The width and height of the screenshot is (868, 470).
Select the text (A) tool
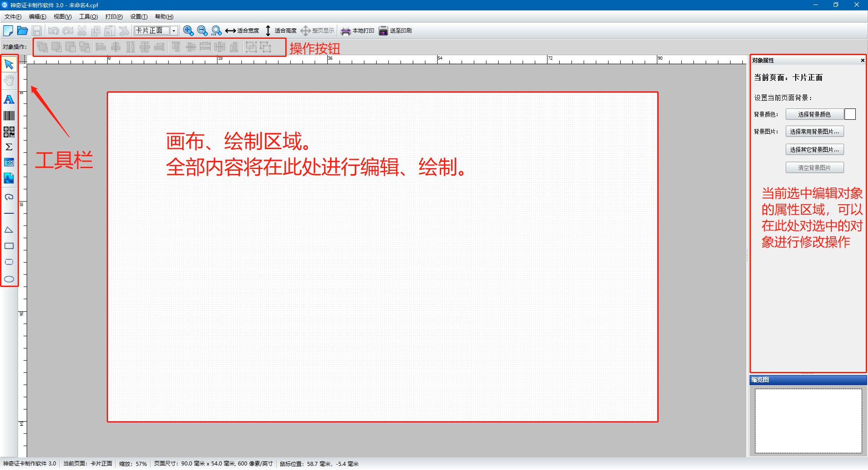pos(9,99)
